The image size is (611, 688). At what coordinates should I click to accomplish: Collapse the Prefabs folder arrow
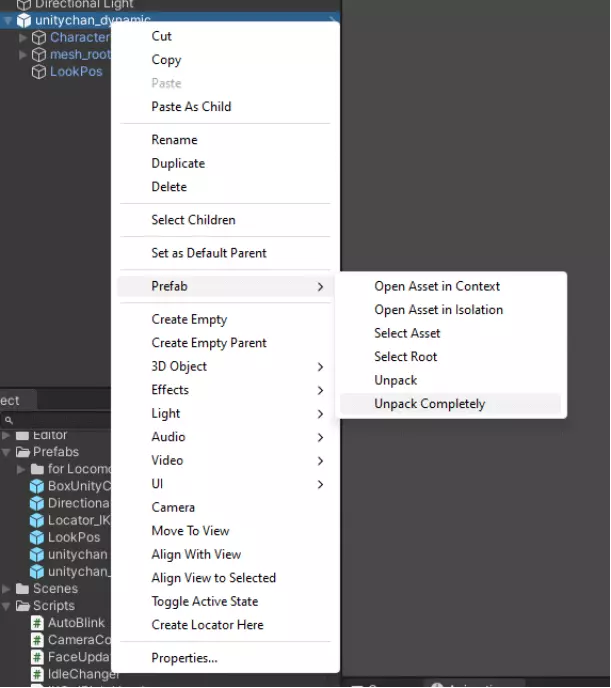coord(7,452)
